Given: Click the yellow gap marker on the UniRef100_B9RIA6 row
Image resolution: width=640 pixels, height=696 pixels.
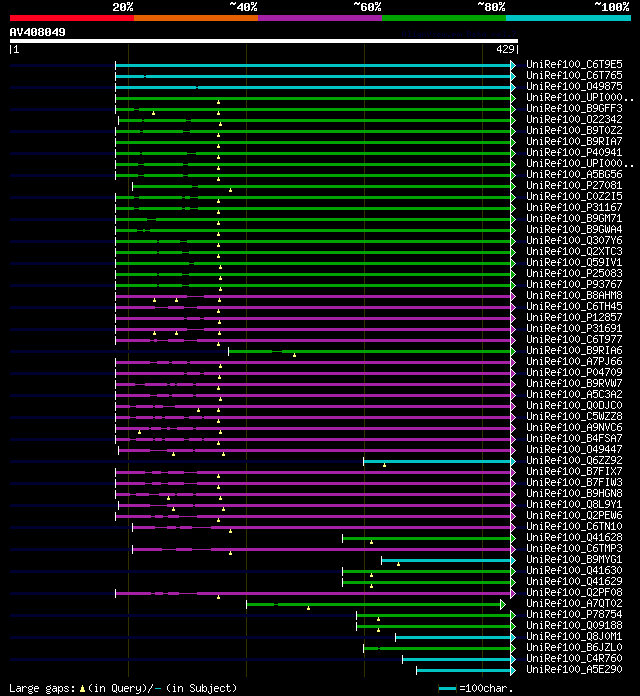Looking at the screenshot, I should click(x=294, y=355).
